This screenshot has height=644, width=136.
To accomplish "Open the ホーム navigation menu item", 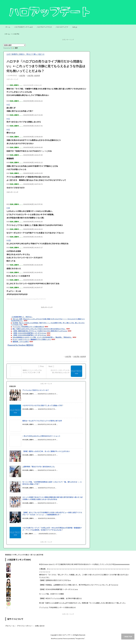I will pos(8,27).
